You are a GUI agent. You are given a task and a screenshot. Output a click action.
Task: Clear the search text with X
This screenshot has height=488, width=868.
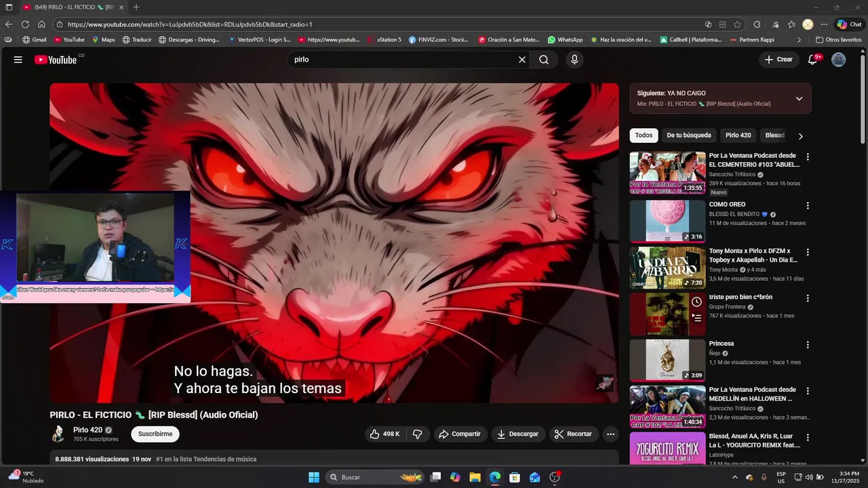(x=522, y=60)
